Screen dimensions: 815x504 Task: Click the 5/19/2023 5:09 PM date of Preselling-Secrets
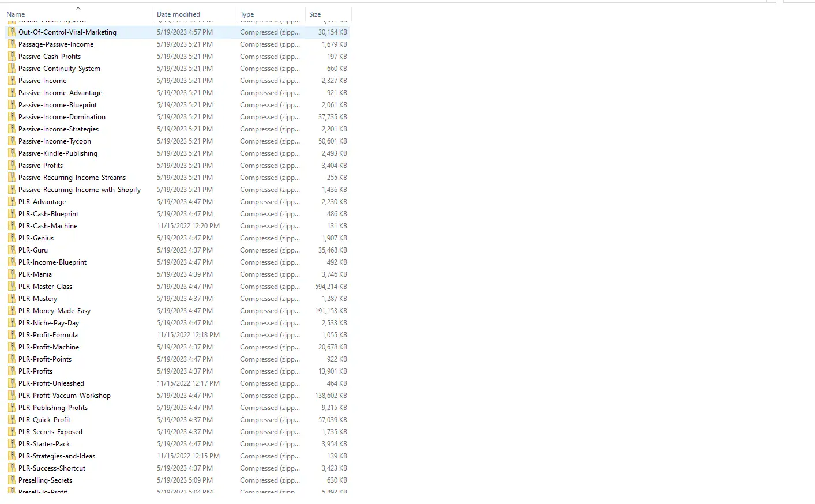(185, 480)
